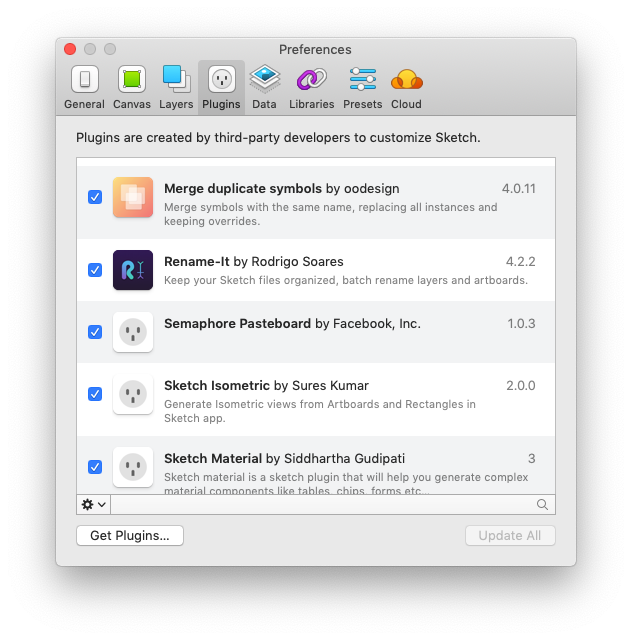Toggle the Semaphore Pasteboard plugin checkbox
The image size is (632, 640).
coord(95,332)
